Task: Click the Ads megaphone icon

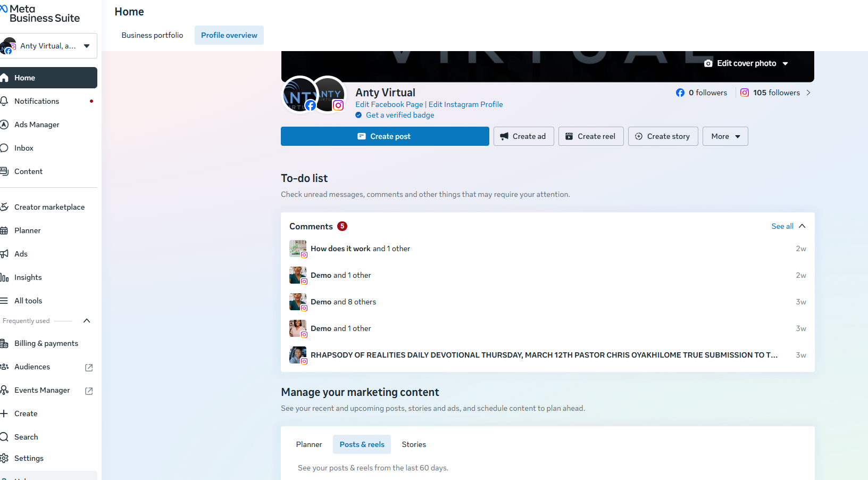Action: pyautogui.click(x=4, y=254)
